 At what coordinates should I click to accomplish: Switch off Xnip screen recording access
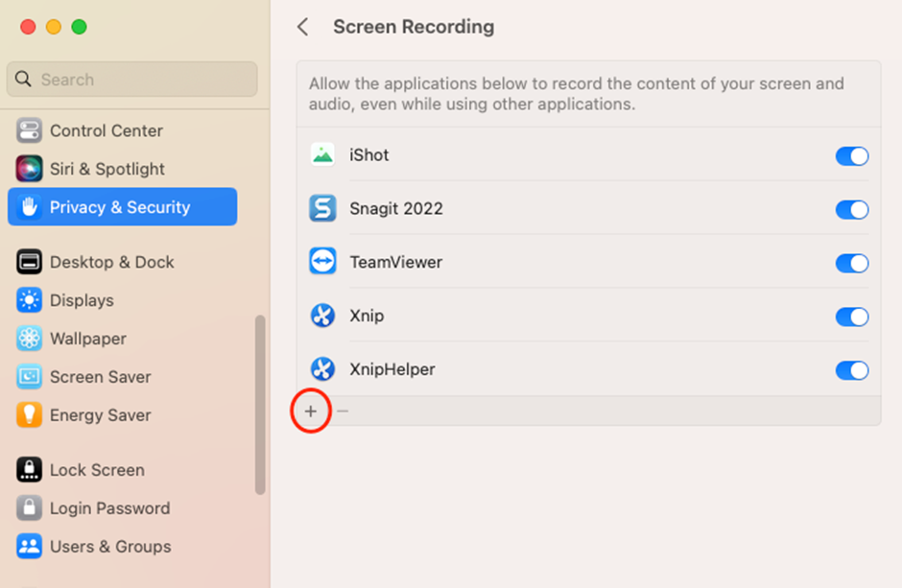point(851,317)
